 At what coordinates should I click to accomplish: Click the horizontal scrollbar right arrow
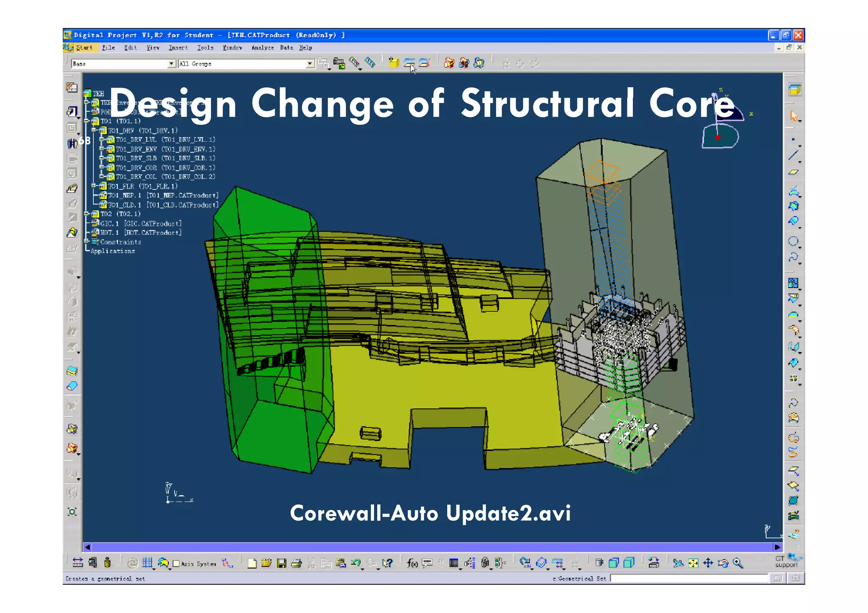tap(777, 547)
